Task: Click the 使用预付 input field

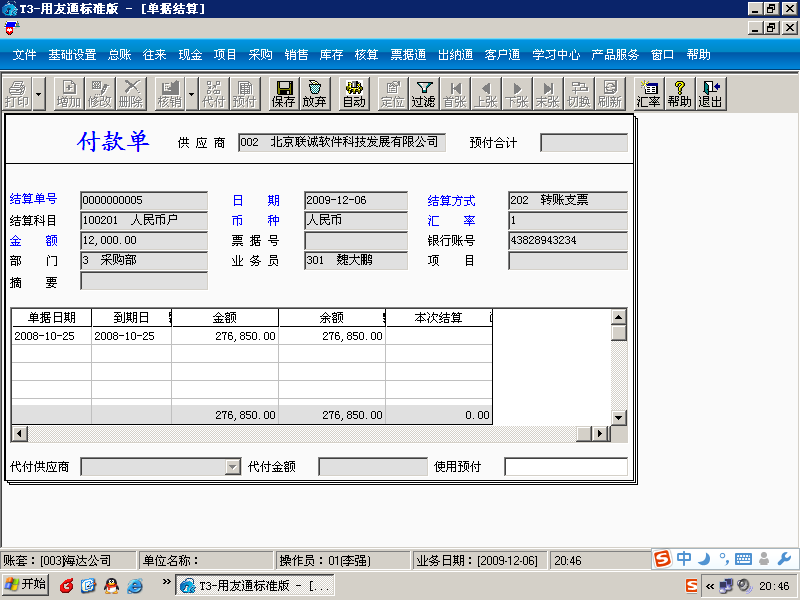Action: point(566,467)
